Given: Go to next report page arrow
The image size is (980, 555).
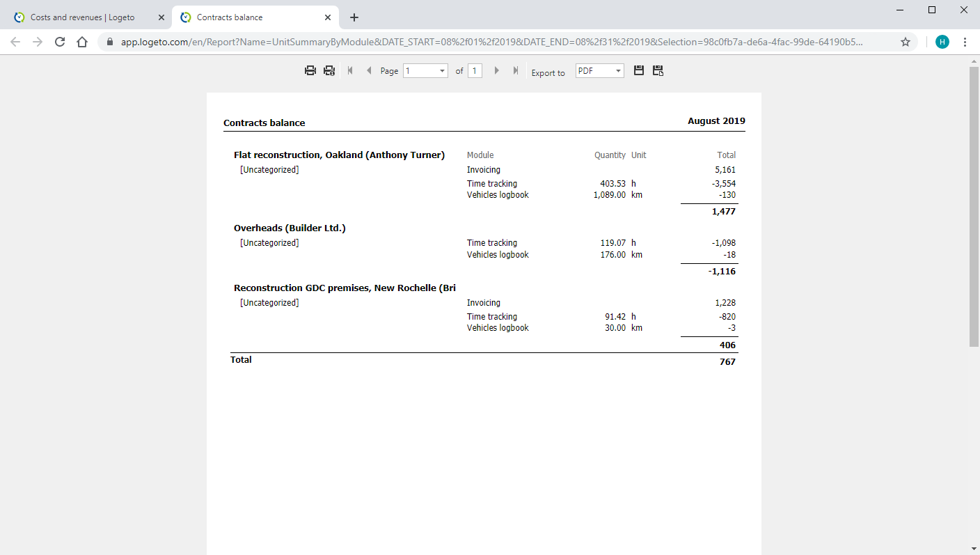Looking at the screenshot, I should tap(496, 70).
